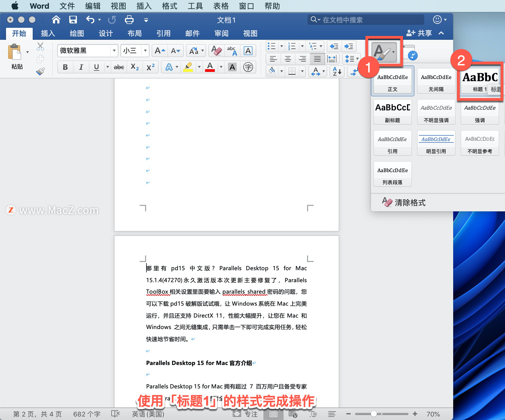Open the Apple menu
The width and height of the screenshot is (505, 420).
tap(15, 6)
